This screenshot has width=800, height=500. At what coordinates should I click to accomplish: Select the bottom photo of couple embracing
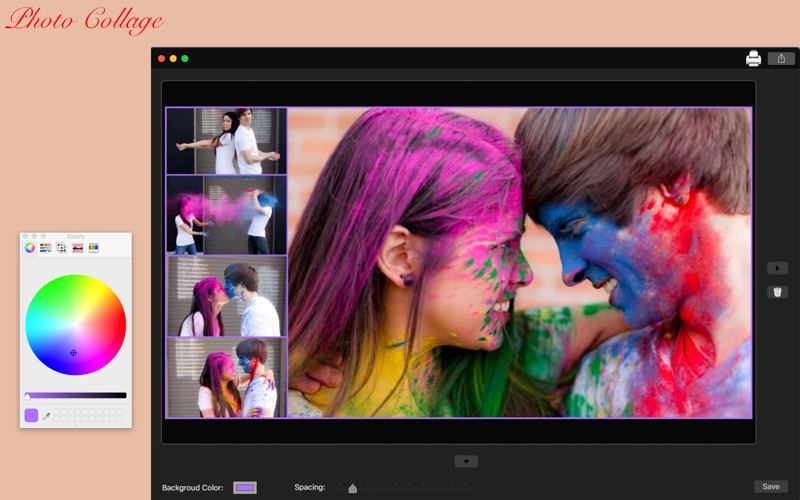(x=227, y=378)
